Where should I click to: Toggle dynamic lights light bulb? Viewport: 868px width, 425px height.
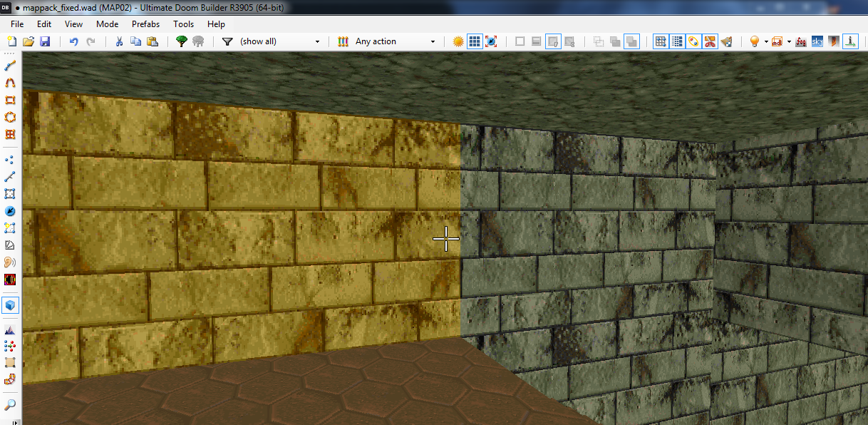[x=755, y=41]
